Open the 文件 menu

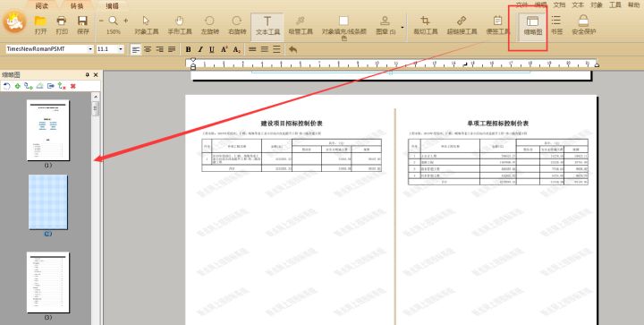click(x=521, y=5)
